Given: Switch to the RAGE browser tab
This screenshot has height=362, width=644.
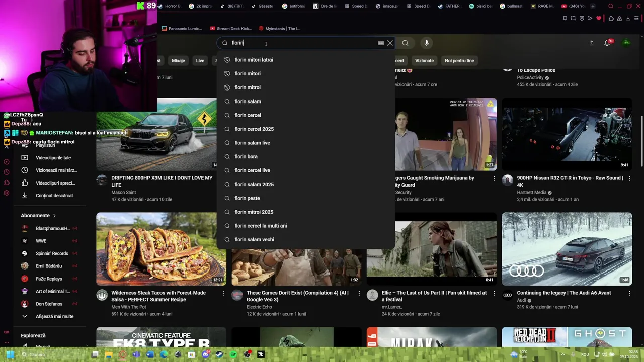Looking at the screenshot, I should coord(542,6).
